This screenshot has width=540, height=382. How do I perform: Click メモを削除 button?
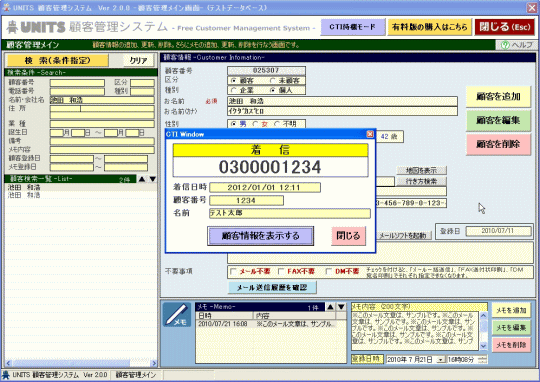point(511,345)
